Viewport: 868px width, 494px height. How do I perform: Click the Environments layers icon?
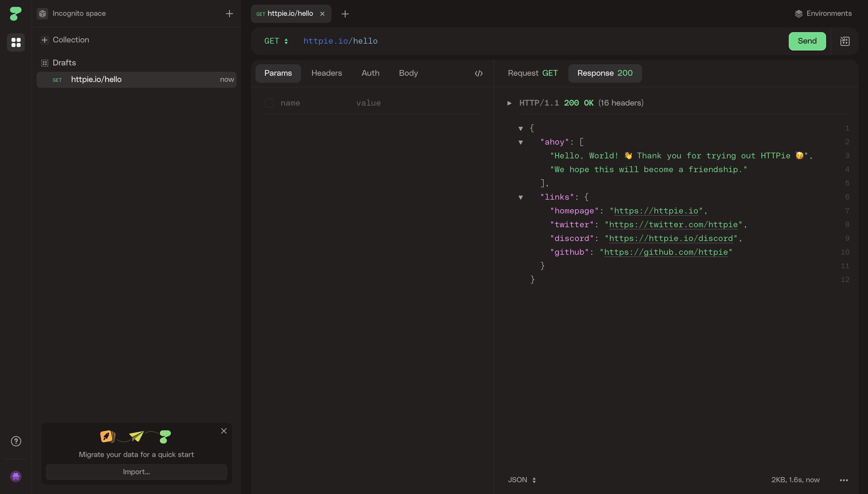point(799,14)
